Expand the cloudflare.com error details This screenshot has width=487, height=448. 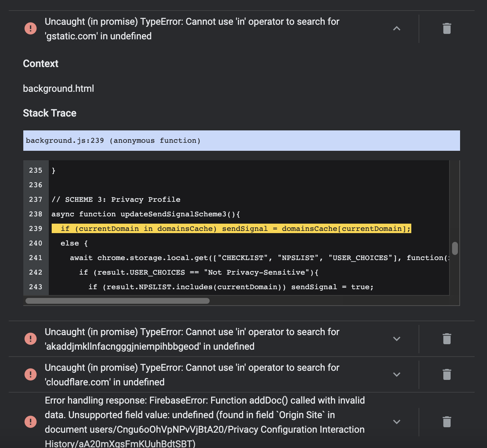[x=397, y=374]
